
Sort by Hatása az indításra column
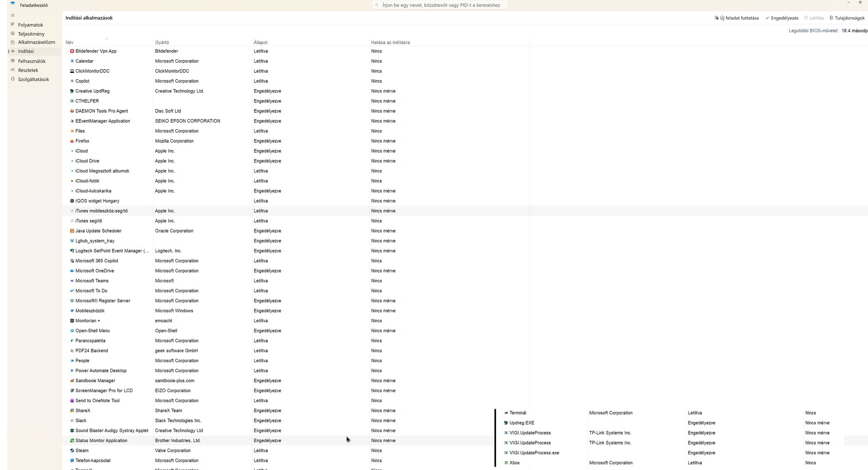[x=390, y=42]
